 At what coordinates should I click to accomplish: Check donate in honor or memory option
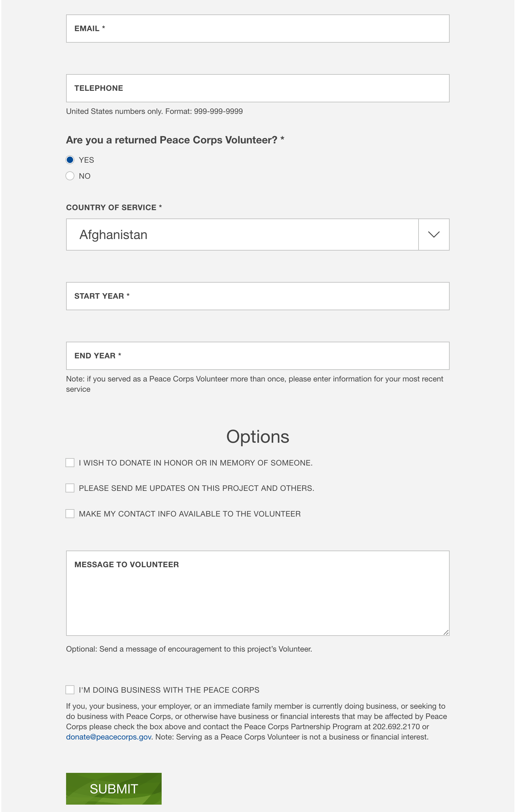pyautogui.click(x=70, y=463)
